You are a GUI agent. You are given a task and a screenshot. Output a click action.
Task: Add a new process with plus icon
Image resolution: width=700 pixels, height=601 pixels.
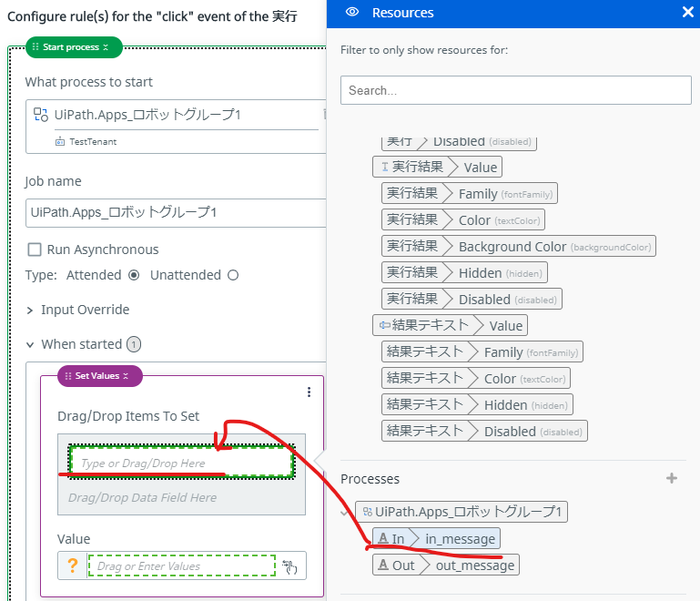pos(672,478)
